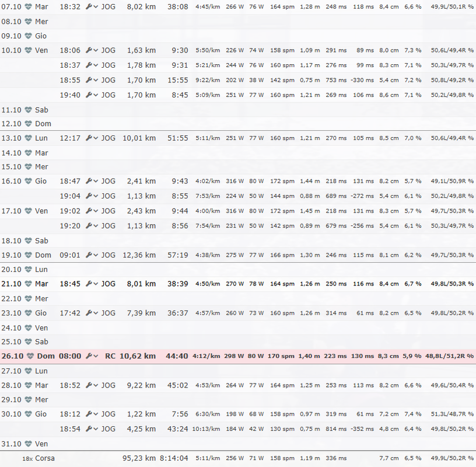Click heart icon next to 26.10 Dom

pyautogui.click(x=30, y=356)
